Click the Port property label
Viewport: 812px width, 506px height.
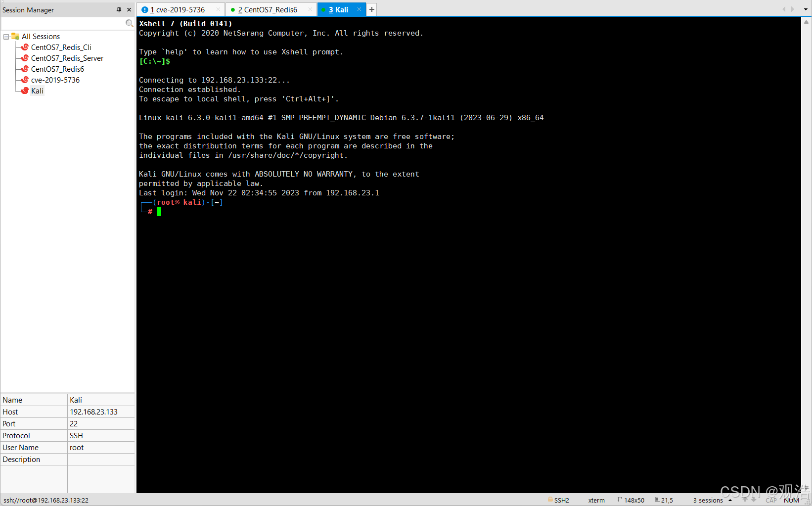pos(9,424)
